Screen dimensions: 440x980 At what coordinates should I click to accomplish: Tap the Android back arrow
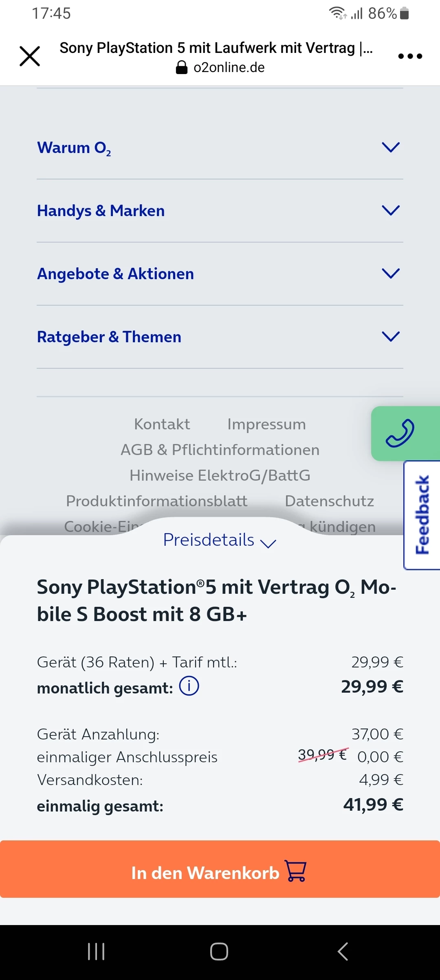(x=343, y=952)
